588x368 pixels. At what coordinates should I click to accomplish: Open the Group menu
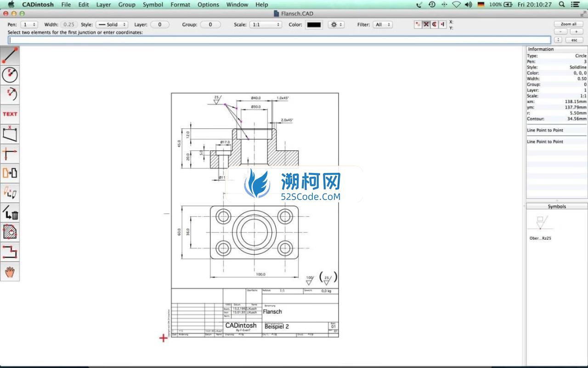click(127, 5)
